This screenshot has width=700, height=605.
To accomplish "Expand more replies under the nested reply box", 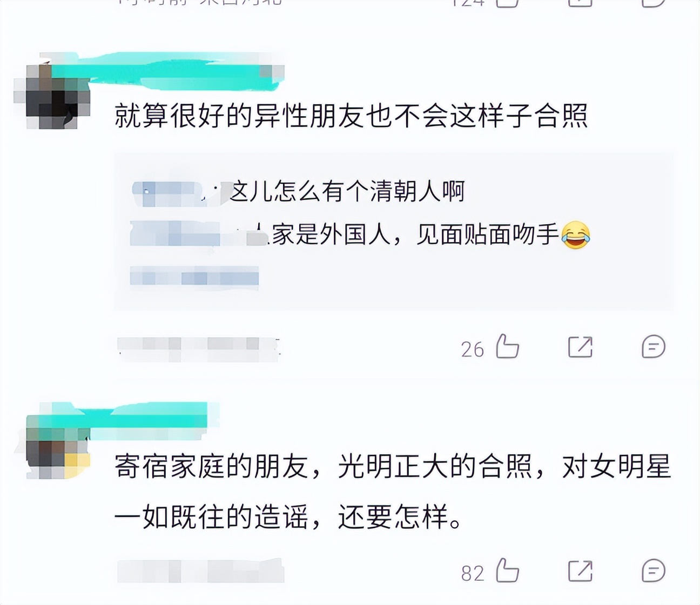I will 194,278.
